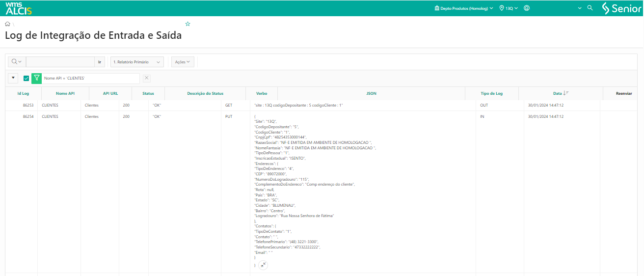Click the JSON text of row 86253
Image resolution: width=644 pixels, height=276 pixels.
(299, 105)
